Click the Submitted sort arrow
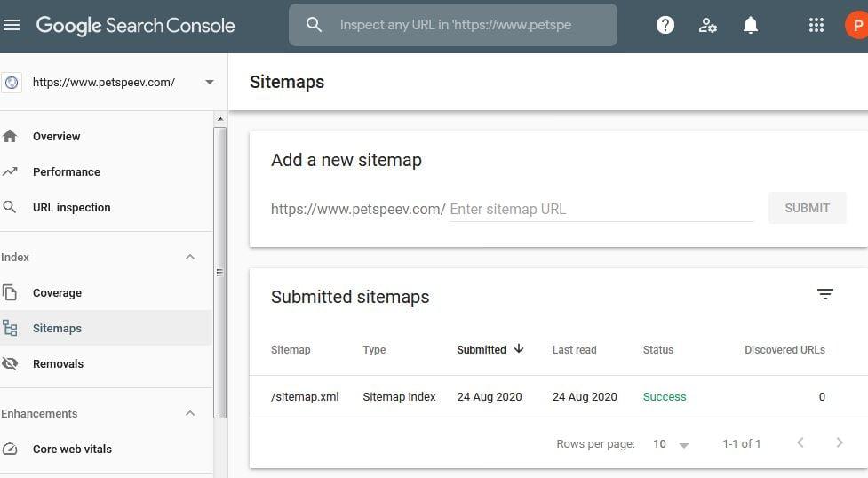The width and height of the screenshot is (868, 478). point(519,348)
